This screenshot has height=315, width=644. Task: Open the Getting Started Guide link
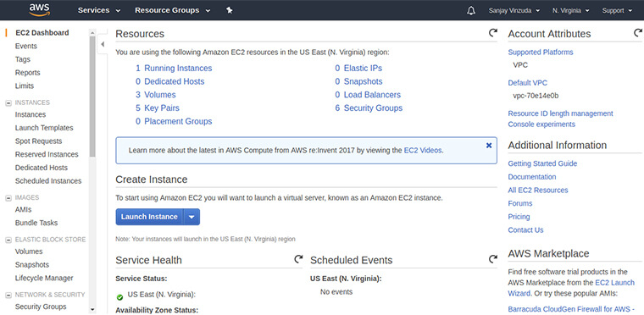click(542, 163)
